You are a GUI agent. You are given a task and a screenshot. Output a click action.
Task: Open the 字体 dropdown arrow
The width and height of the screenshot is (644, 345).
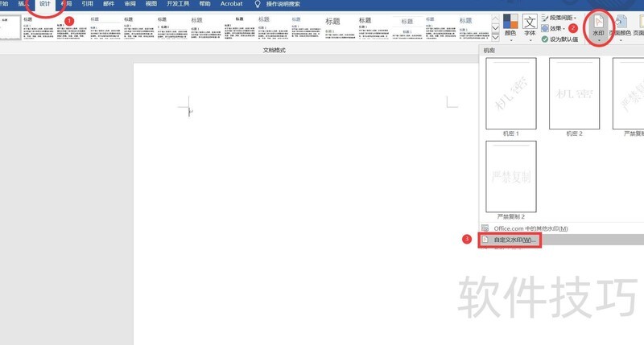coord(530,40)
